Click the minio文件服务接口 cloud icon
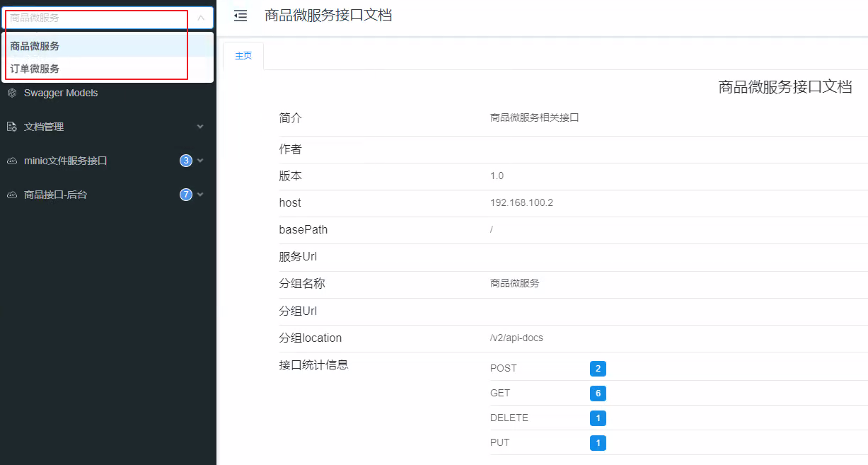This screenshot has height=465, width=868. click(11, 161)
